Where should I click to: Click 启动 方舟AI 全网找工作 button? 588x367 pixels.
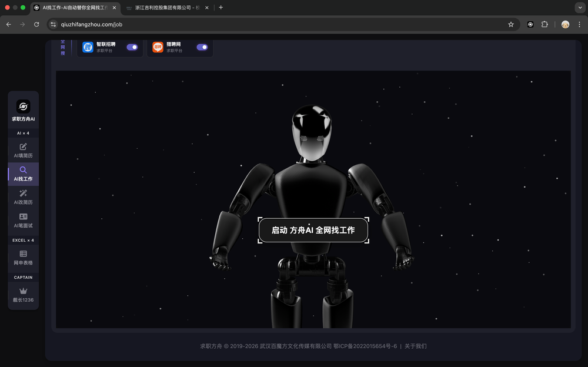313,230
